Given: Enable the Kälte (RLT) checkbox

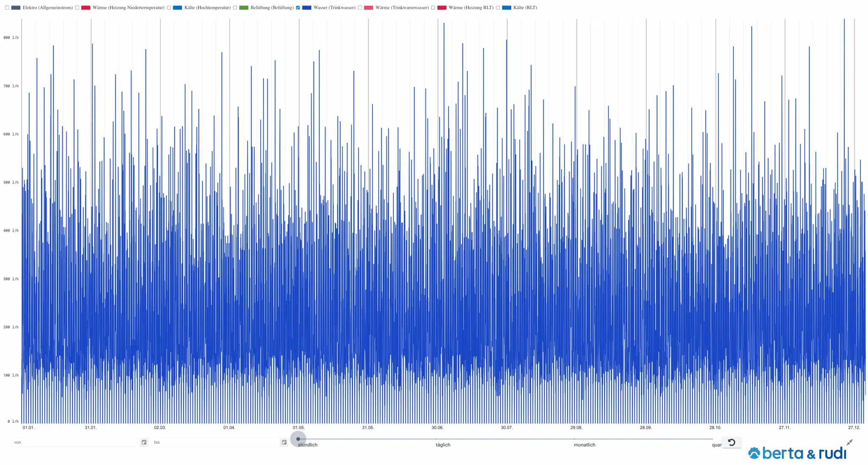Looking at the screenshot, I should click(498, 8).
